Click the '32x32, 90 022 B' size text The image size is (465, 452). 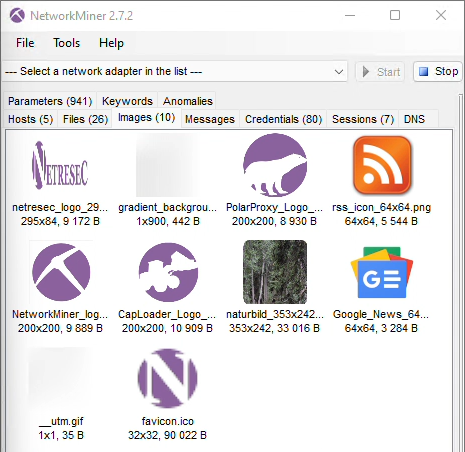pyautogui.click(x=167, y=435)
